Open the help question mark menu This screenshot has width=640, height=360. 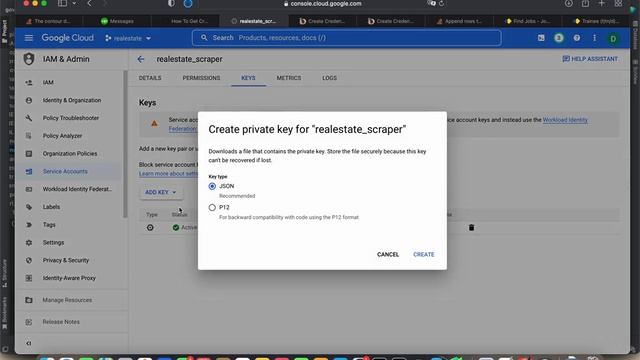[577, 38]
